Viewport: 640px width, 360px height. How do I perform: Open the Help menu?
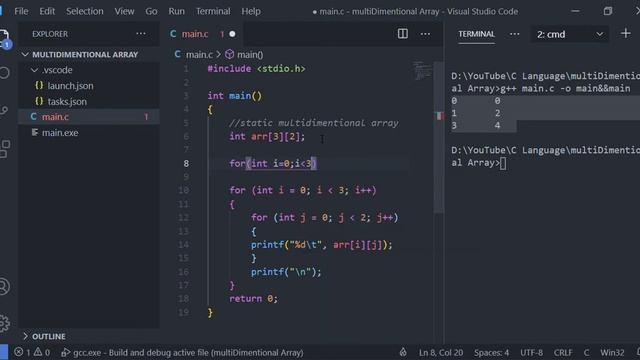pos(251,11)
